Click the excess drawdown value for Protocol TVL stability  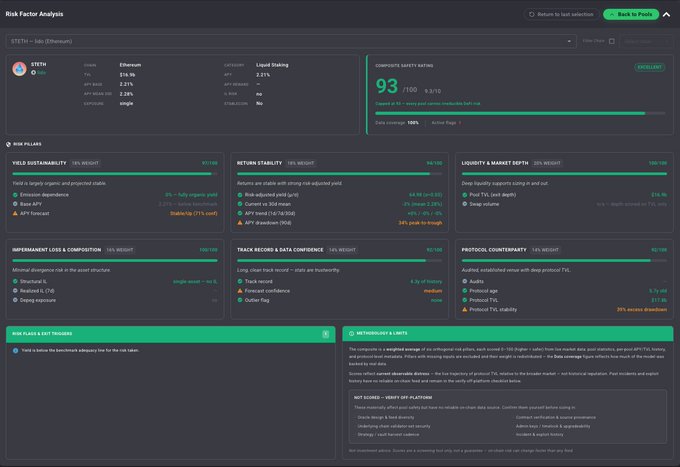click(642, 310)
